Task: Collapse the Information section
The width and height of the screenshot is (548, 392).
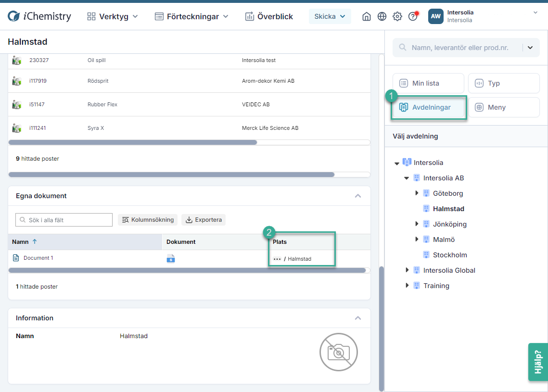Action: pos(358,318)
